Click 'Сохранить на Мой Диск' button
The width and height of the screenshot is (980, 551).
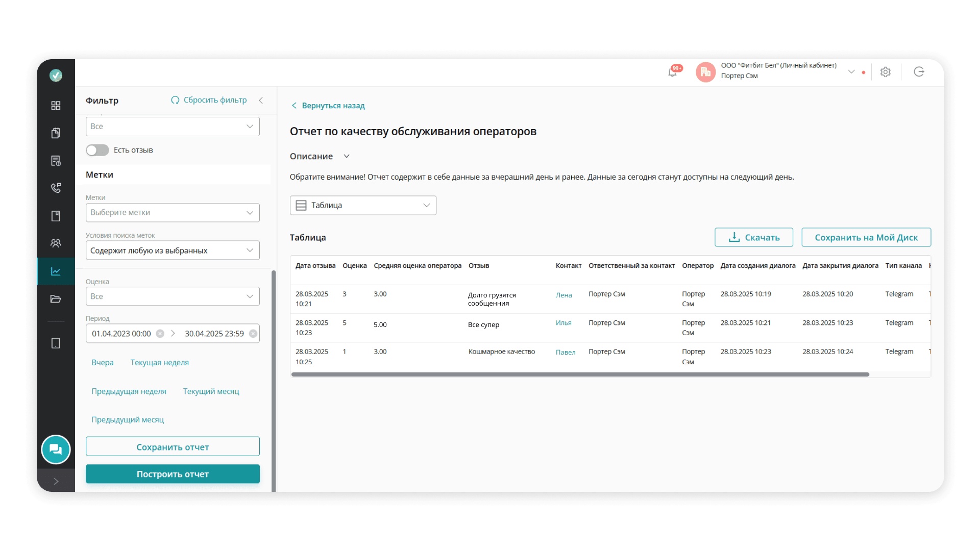pyautogui.click(x=866, y=237)
